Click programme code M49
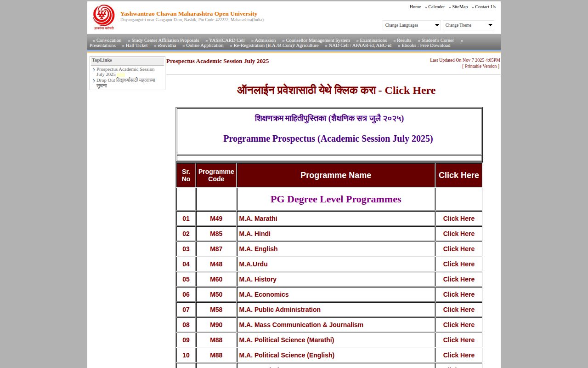Screen dimensions: 588x368 point(216,218)
